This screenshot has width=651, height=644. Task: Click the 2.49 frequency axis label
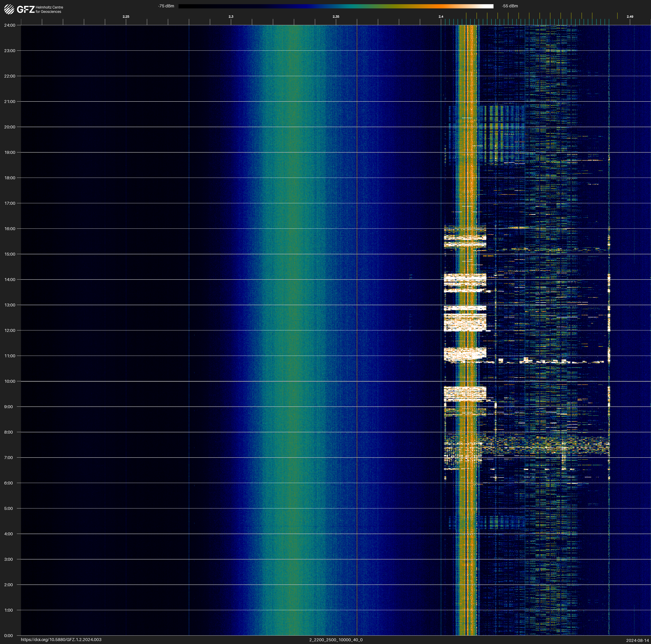pos(630,17)
